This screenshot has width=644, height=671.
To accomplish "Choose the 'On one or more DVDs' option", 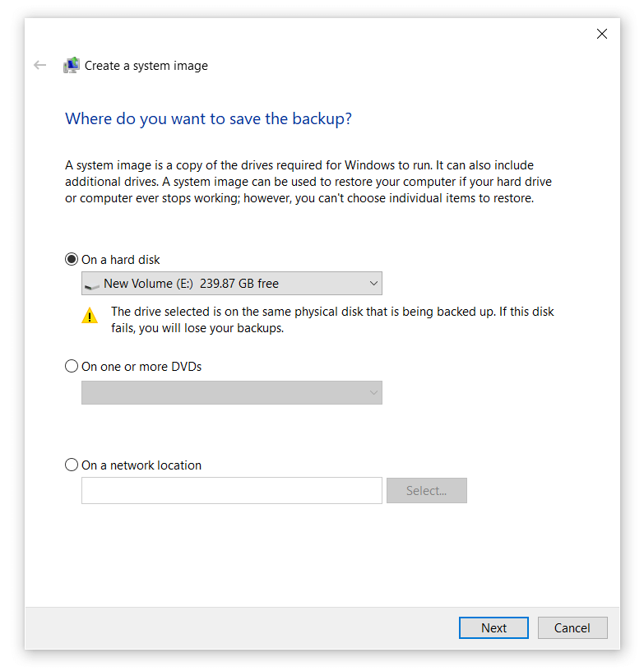I will point(72,367).
